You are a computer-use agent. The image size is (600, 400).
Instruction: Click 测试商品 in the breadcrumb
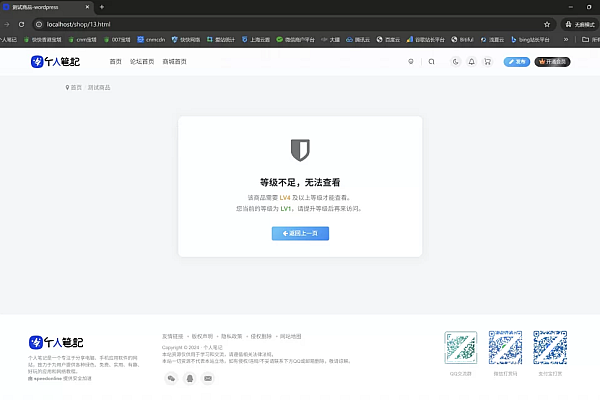pos(99,88)
